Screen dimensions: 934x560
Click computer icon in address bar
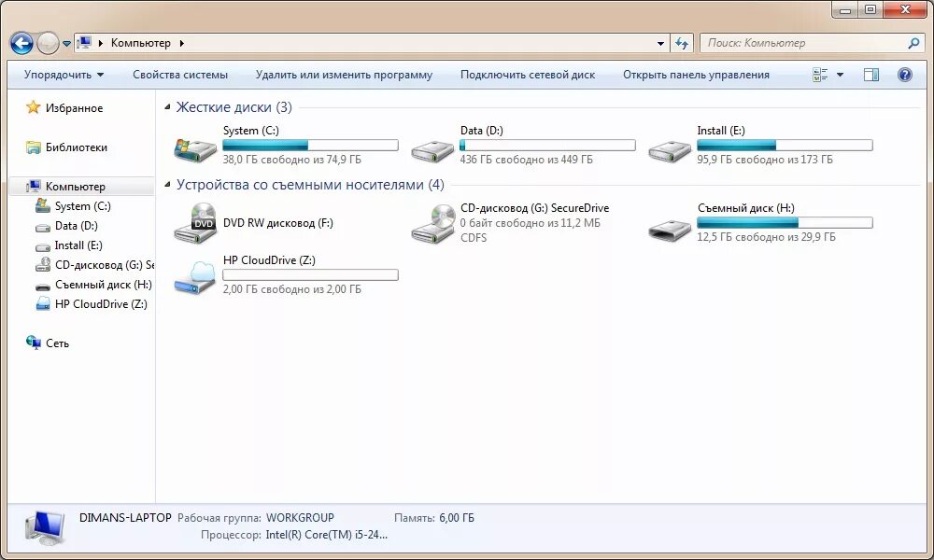[85, 42]
